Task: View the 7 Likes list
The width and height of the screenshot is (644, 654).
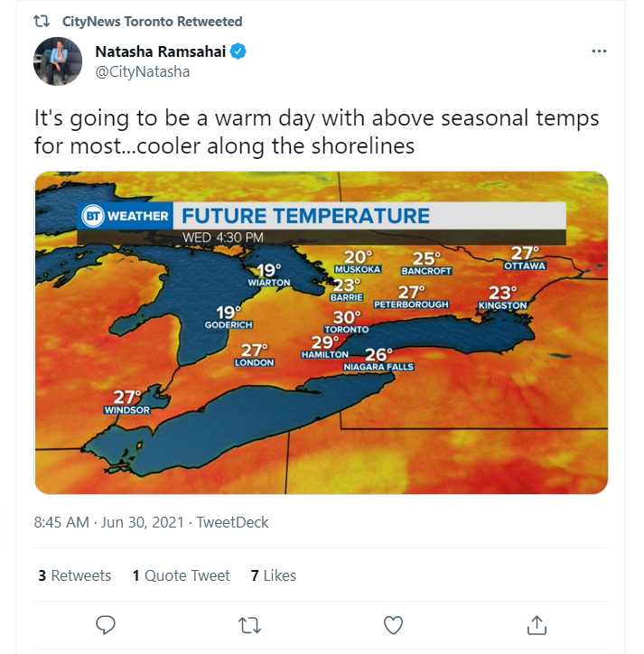Action: [274, 575]
